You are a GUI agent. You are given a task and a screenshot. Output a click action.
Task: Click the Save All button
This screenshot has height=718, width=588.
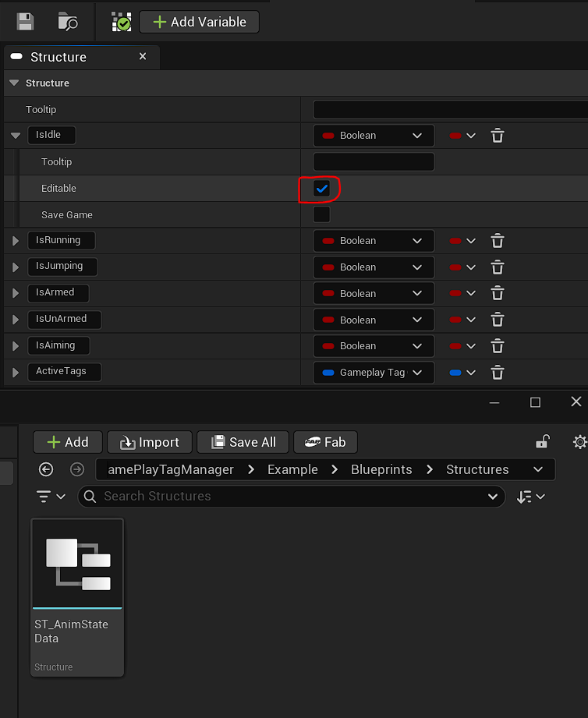pos(243,442)
